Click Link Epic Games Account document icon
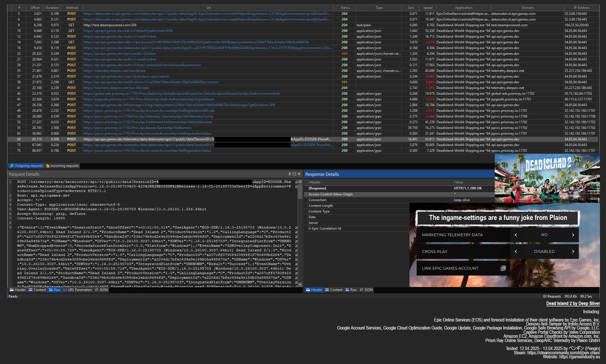 [x=503, y=268]
